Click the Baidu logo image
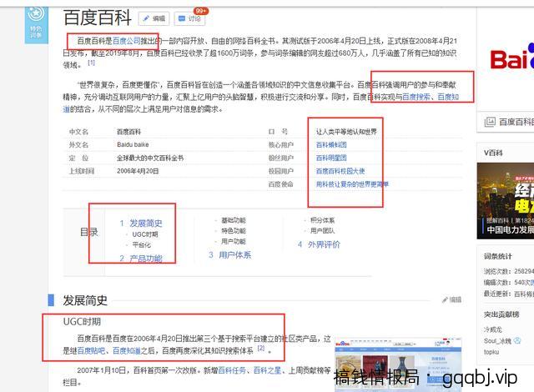This screenshot has height=392, width=534. (x=511, y=58)
